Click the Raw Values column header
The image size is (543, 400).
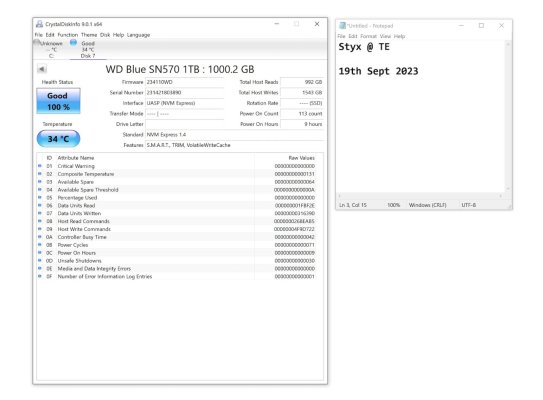(x=302, y=158)
